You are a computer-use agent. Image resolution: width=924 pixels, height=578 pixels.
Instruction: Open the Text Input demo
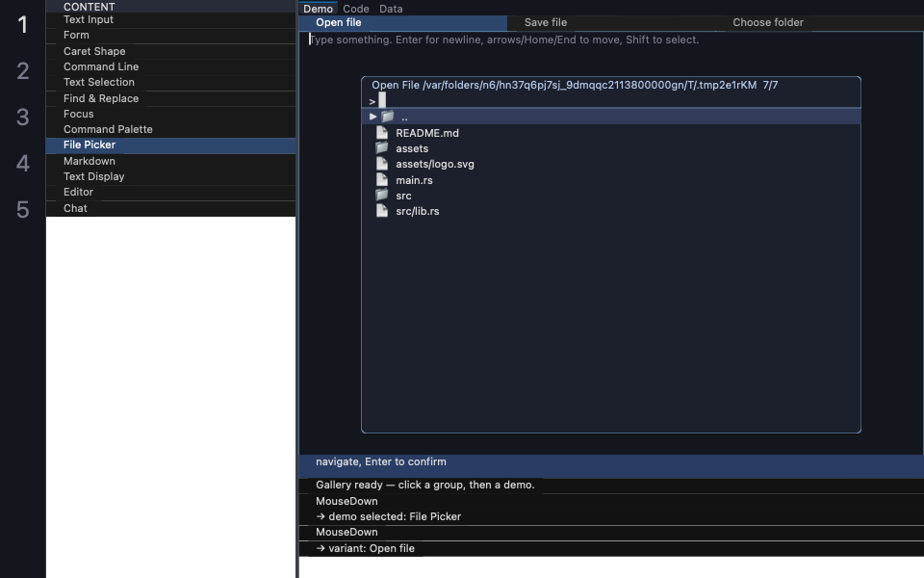coord(171,20)
